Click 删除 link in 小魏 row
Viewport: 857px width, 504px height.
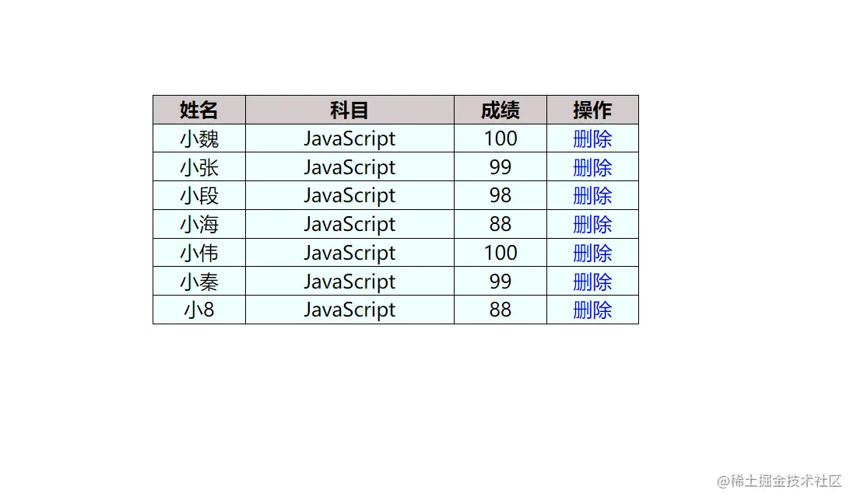click(x=592, y=138)
